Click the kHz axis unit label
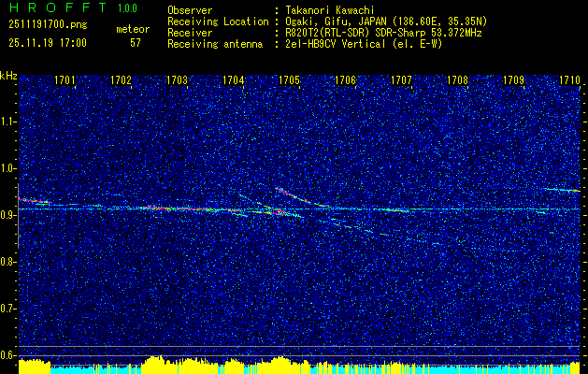The height and width of the screenshot is (374, 588). (9, 76)
